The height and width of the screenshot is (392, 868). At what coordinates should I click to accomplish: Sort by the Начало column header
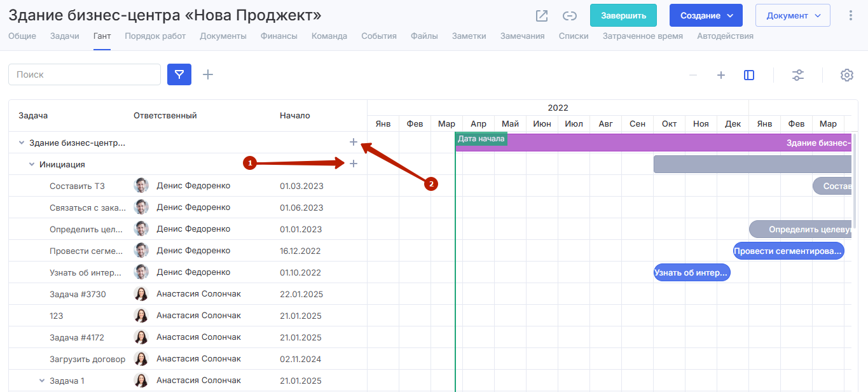pyautogui.click(x=295, y=115)
